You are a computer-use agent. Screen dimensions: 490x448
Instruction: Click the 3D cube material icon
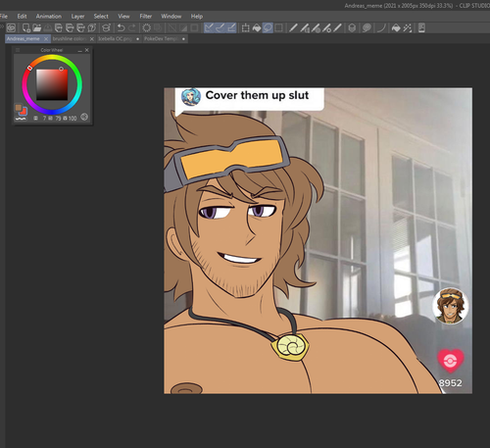point(352,28)
